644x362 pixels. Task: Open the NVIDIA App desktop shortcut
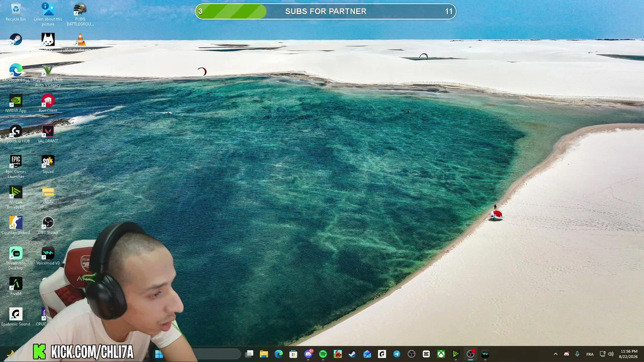pyautogui.click(x=16, y=104)
